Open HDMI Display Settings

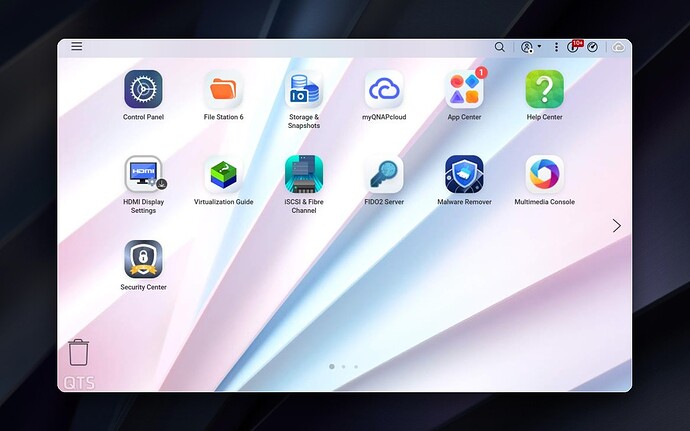tap(143, 174)
